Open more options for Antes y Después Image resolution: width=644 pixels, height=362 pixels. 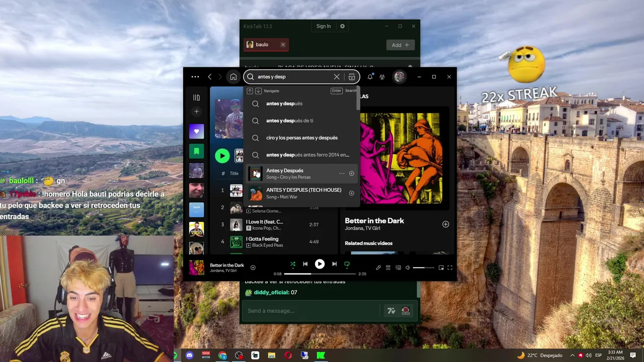(342, 173)
